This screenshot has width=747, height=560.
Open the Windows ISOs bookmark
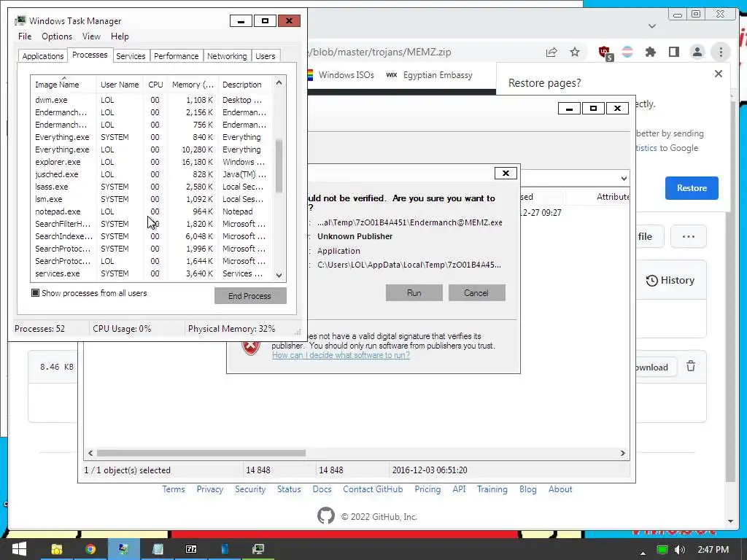341,75
